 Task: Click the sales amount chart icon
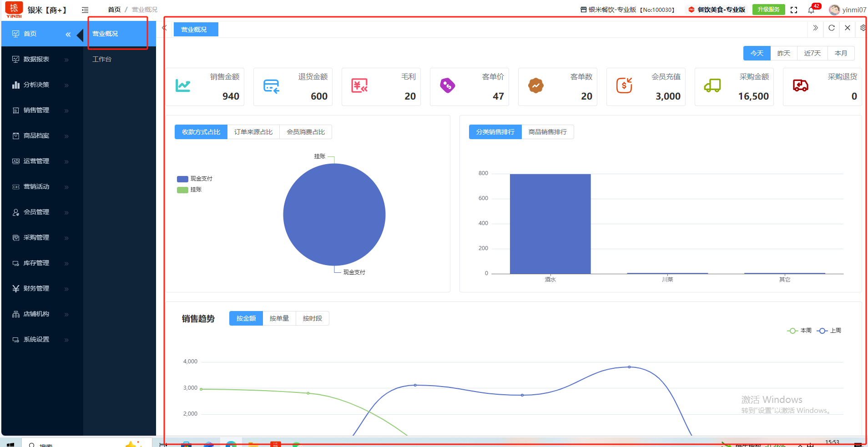coord(183,85)
